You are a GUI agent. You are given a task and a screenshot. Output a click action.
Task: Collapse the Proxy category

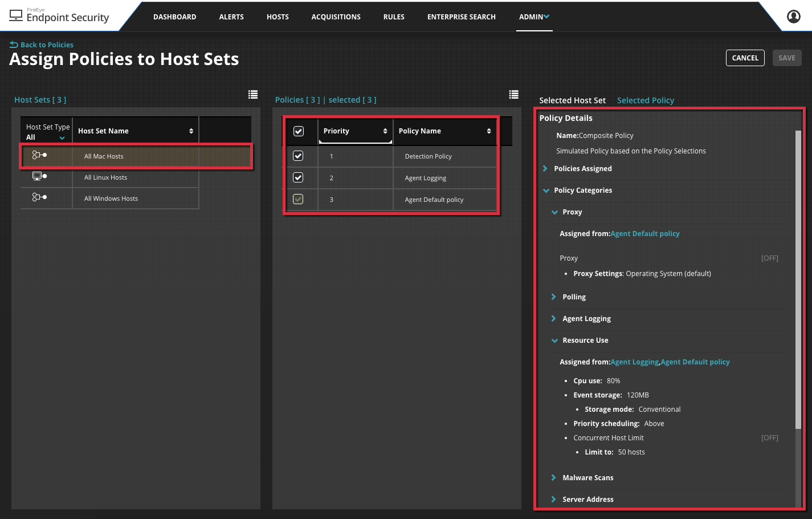pyautogui.click(x=554, y=212)
